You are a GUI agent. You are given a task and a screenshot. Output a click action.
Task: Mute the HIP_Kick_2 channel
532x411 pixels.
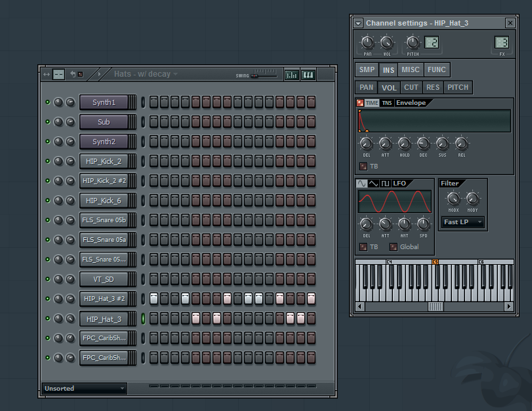tap(47, 161)
